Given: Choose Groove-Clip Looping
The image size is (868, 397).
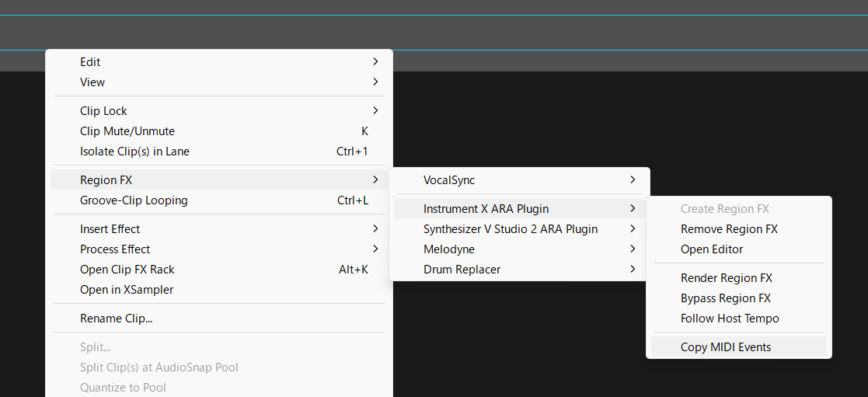Looking at the screenshot, I should coord(219,200).
